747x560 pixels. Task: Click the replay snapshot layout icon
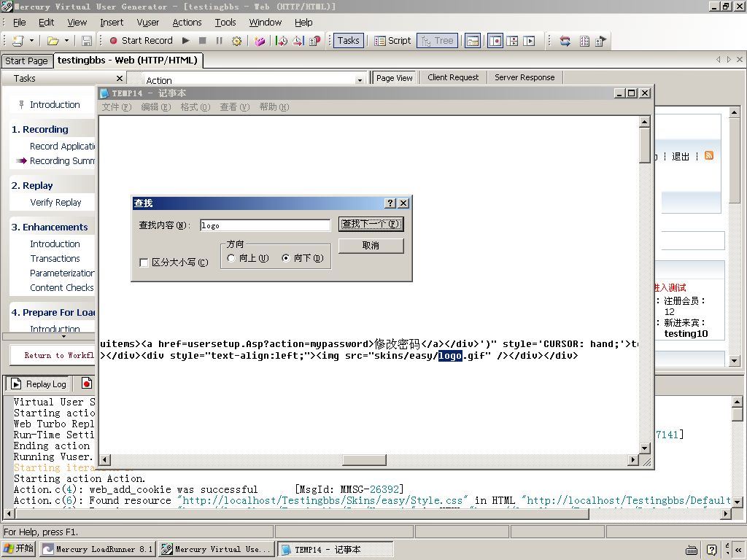click(x=530, y=41)
